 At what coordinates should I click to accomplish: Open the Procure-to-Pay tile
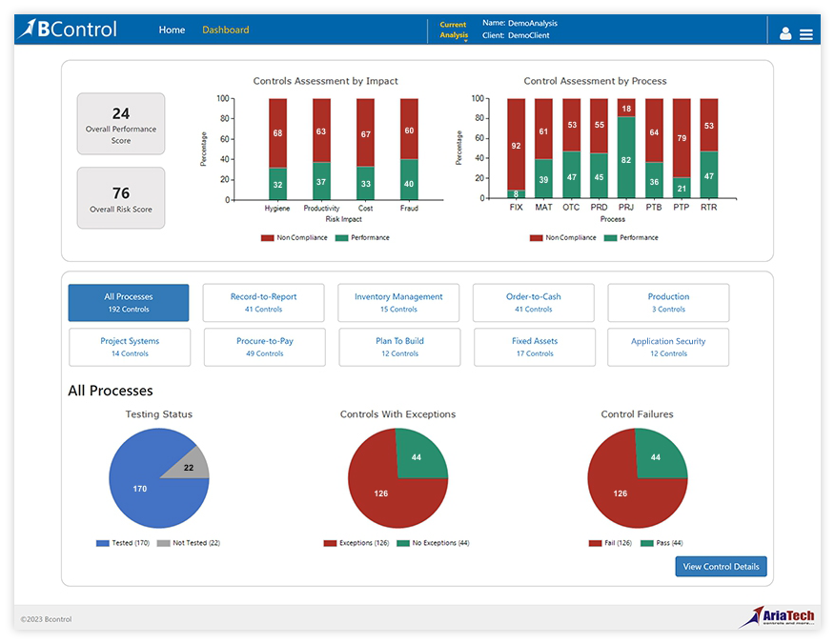[x=265, y=347]
